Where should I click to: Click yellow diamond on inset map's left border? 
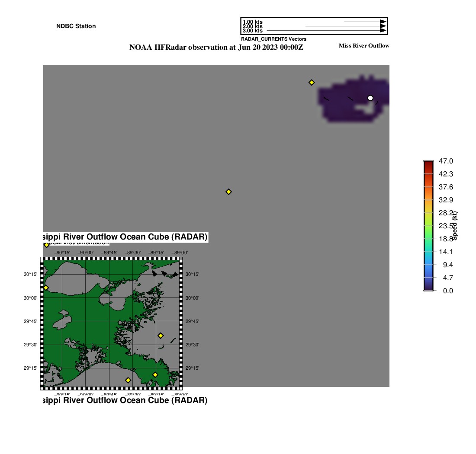(x=46, y=288)
